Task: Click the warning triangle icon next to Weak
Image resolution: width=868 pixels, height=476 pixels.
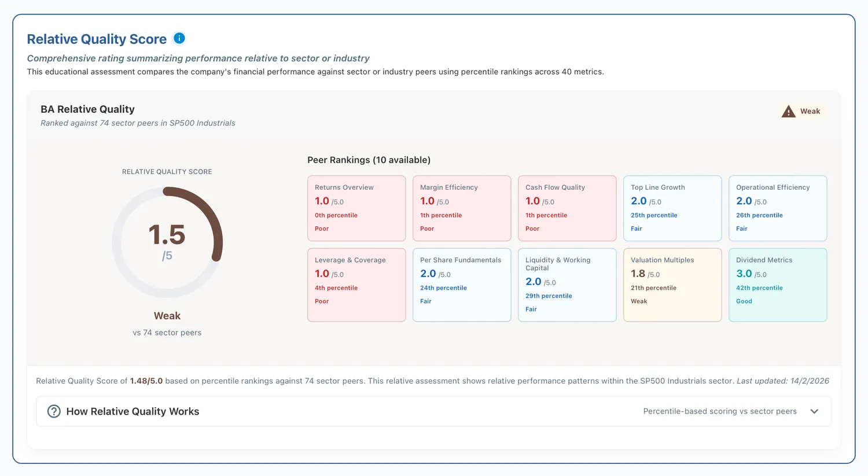Action: [788, 112]
